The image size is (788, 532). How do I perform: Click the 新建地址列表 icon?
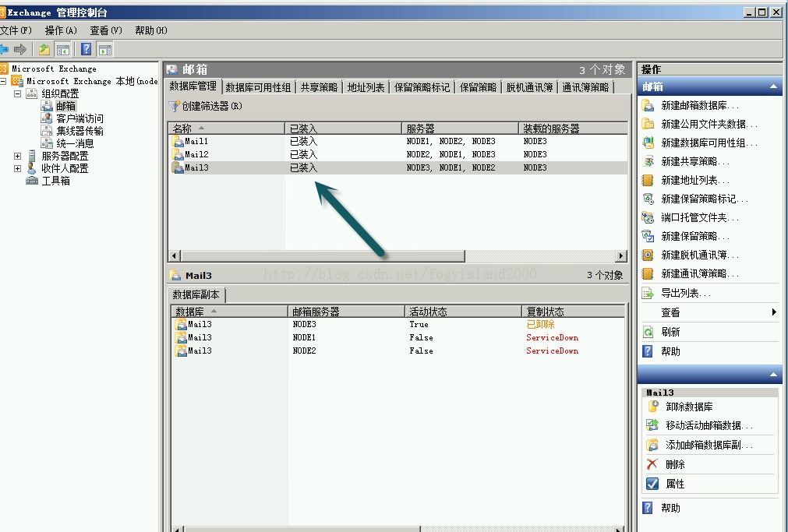(x=648, y=180)
